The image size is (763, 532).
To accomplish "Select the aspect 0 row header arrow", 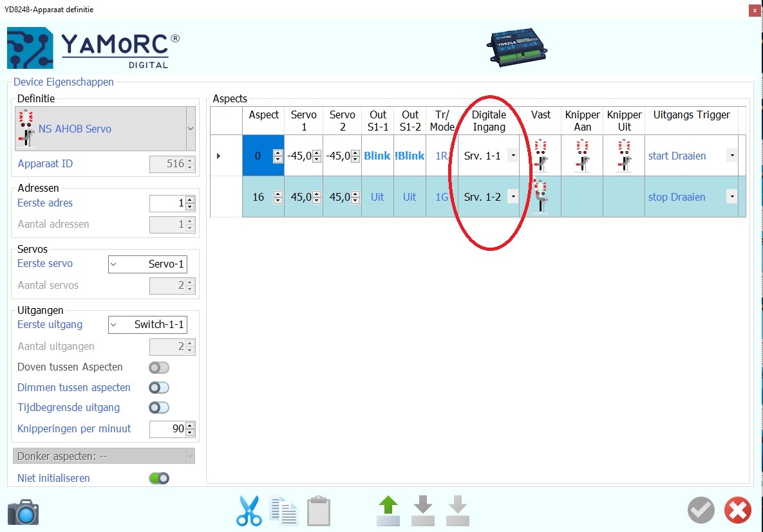I will pos(218,156).
